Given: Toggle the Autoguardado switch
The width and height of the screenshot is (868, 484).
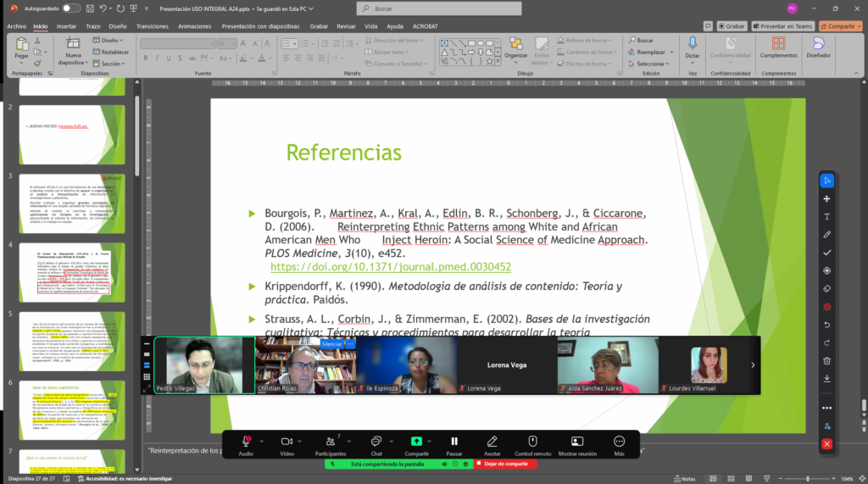Looking at the screenshot, I should 71,8.
